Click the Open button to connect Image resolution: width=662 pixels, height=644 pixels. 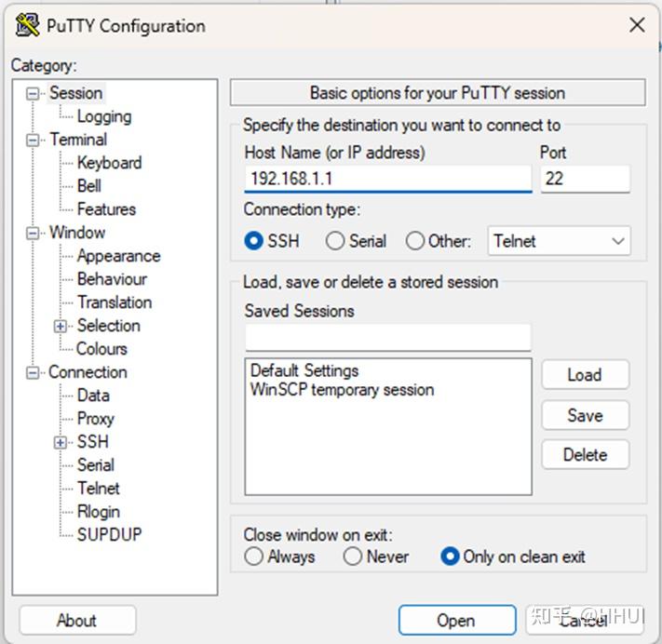pos(455,621)
